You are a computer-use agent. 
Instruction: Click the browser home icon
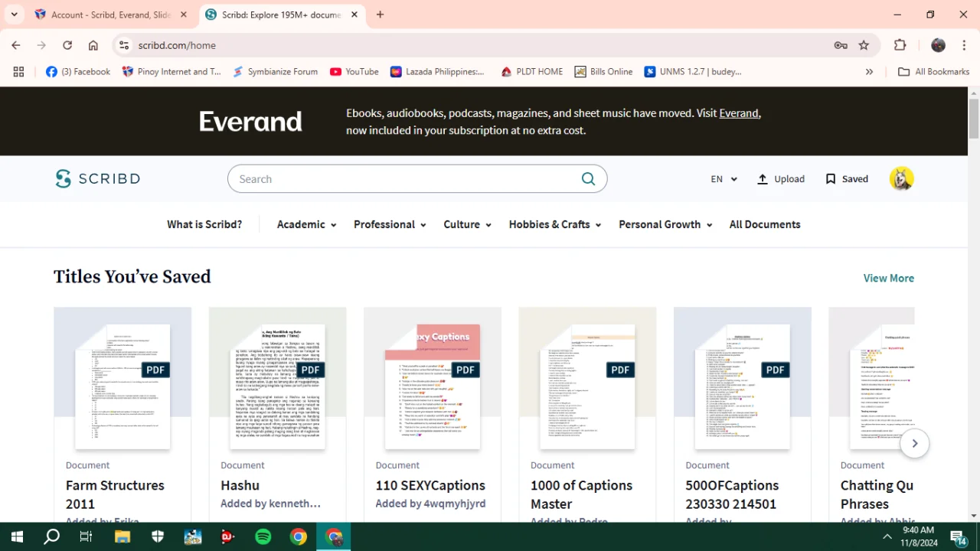pos(93,45)
